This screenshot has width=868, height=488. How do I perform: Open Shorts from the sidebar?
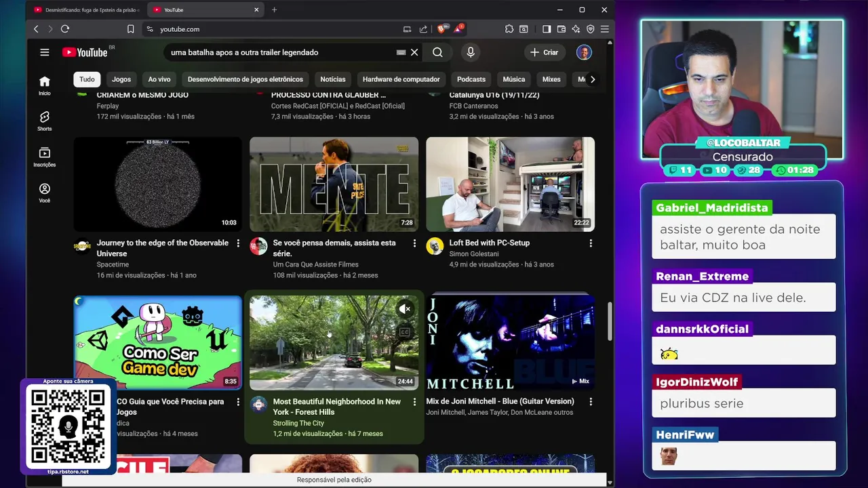tap(44, 121)
